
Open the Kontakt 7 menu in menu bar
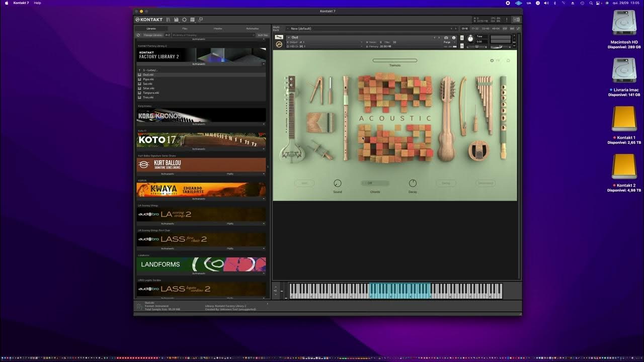[21, 3]
